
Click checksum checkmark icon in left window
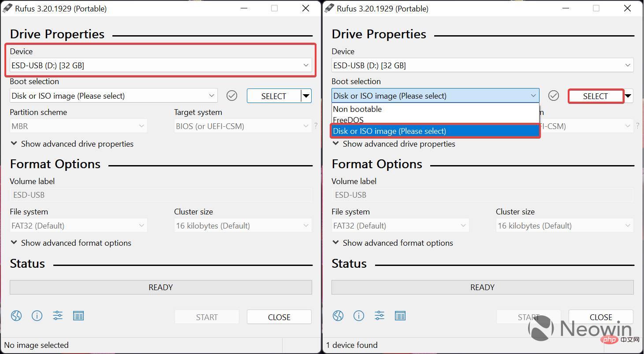coord(232,96)
